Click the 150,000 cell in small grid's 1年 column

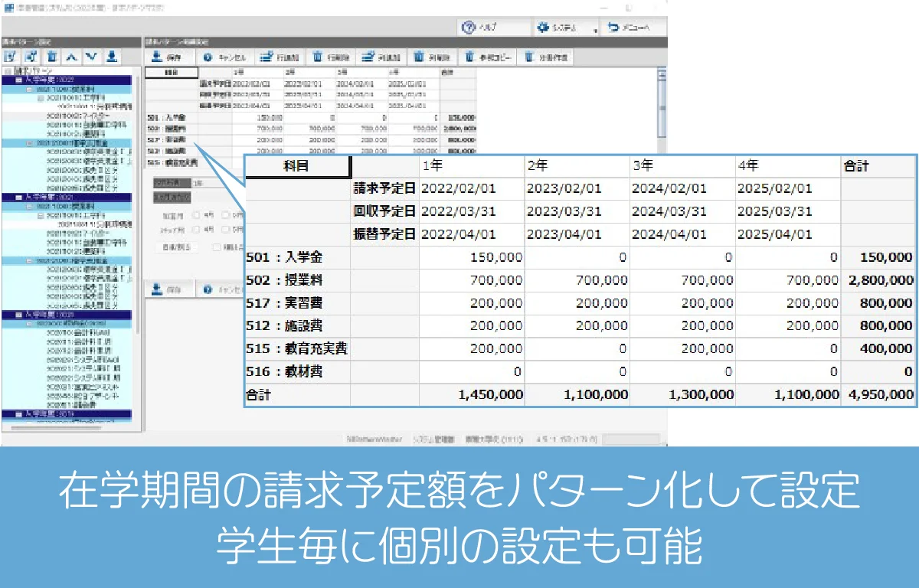click(257, 118)
